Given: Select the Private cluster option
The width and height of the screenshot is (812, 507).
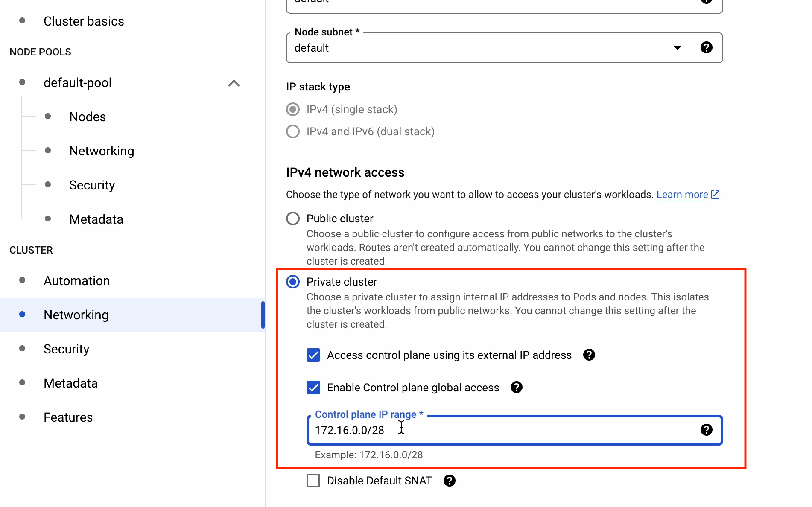Looking at the screenshot, I should (293, 282).
